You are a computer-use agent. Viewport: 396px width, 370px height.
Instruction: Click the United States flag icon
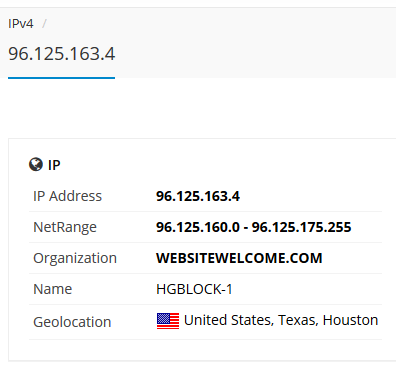tap(168, 321)
